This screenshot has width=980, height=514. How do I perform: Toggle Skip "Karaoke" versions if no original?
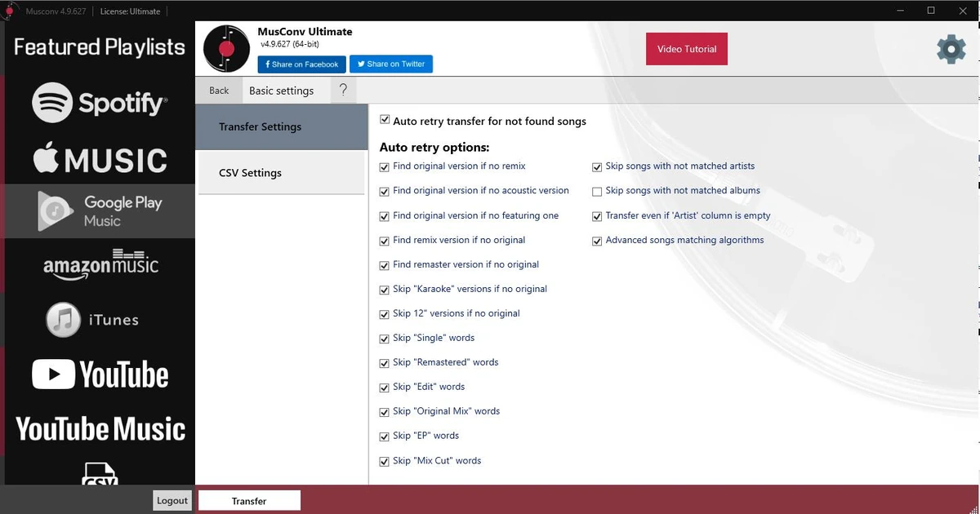[385, 290]
